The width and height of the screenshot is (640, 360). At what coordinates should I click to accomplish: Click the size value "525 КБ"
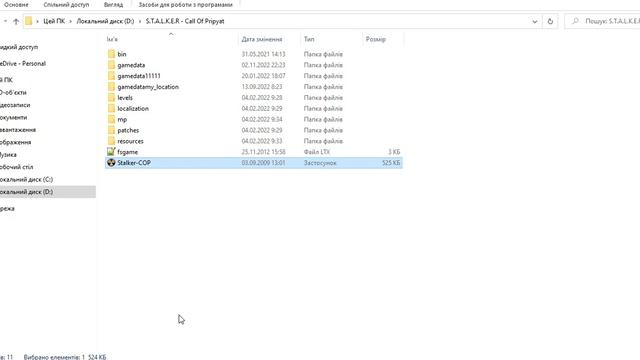[391, 163]
